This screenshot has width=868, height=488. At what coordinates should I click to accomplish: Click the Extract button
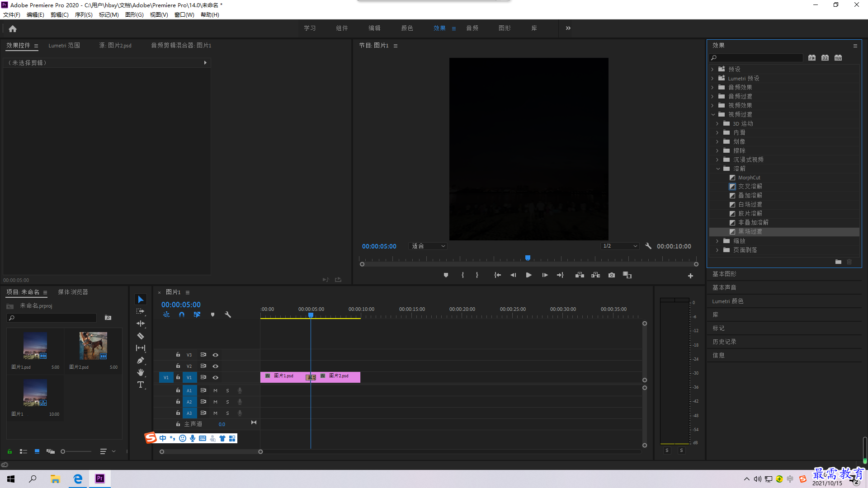595,275
